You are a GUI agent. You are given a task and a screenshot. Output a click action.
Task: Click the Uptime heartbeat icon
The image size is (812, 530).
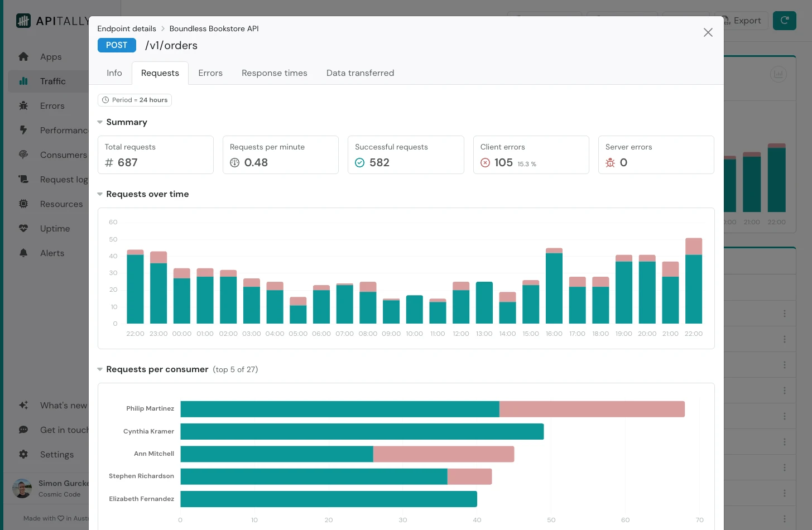click(23, 228)
